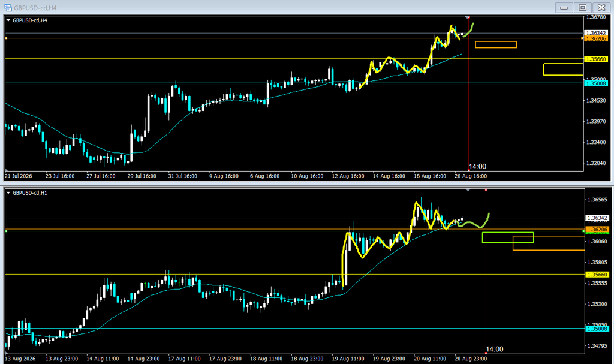Click the GBPUSD-cd,H4 window title icon

coord(8,7)
